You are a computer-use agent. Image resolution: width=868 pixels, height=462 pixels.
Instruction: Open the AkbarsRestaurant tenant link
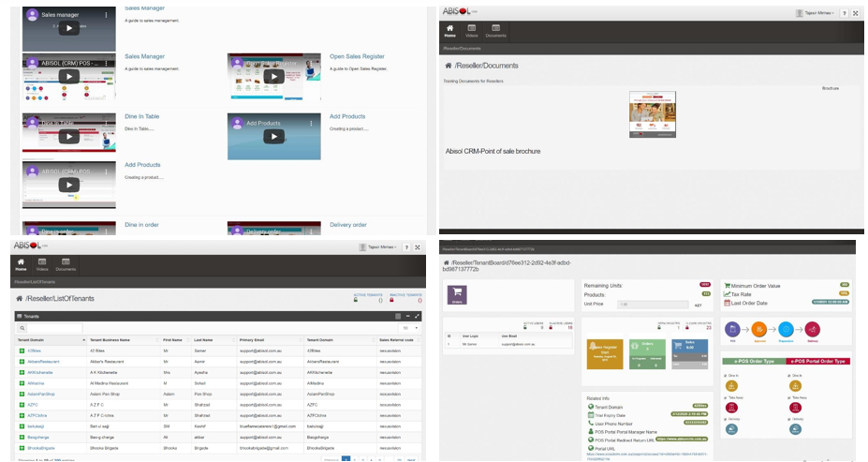coord(44,361)
